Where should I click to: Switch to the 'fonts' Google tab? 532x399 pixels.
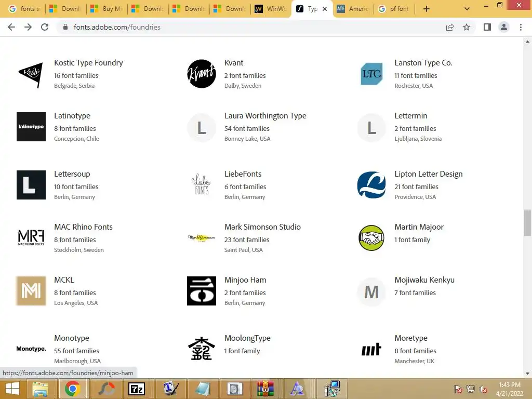pyautogui.click(x=24, y=9)
